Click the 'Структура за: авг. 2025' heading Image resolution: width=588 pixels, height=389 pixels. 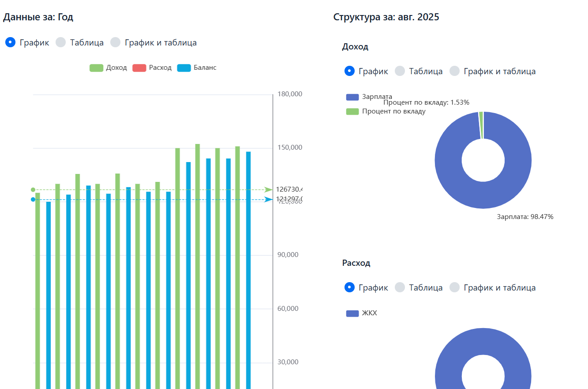(x=386, y=17)
